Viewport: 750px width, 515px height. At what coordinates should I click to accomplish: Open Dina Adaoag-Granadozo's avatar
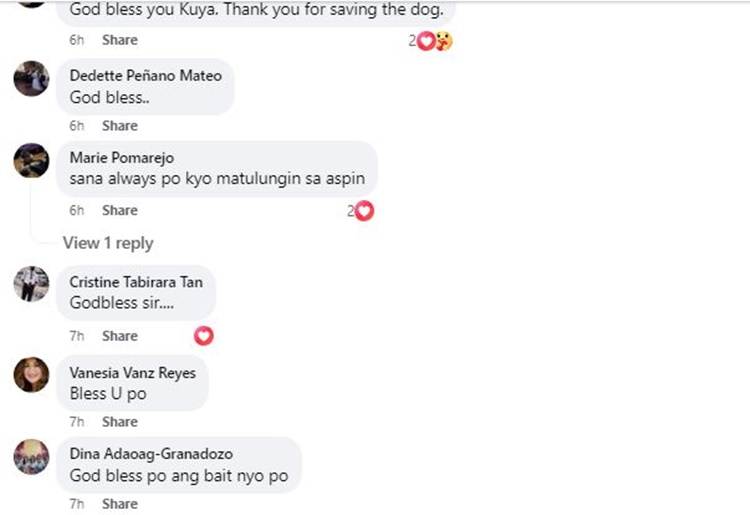pyautogui.click(x=32, y=457)
